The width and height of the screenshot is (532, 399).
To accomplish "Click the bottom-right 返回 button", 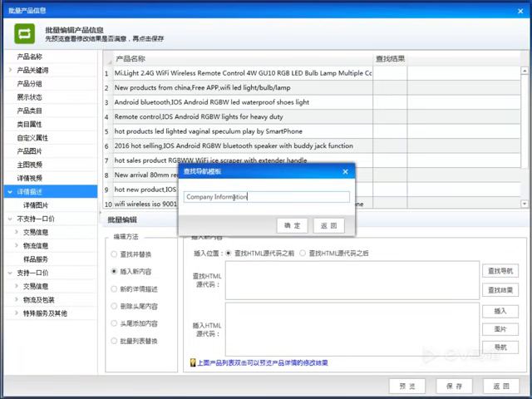I will (501, 386).
